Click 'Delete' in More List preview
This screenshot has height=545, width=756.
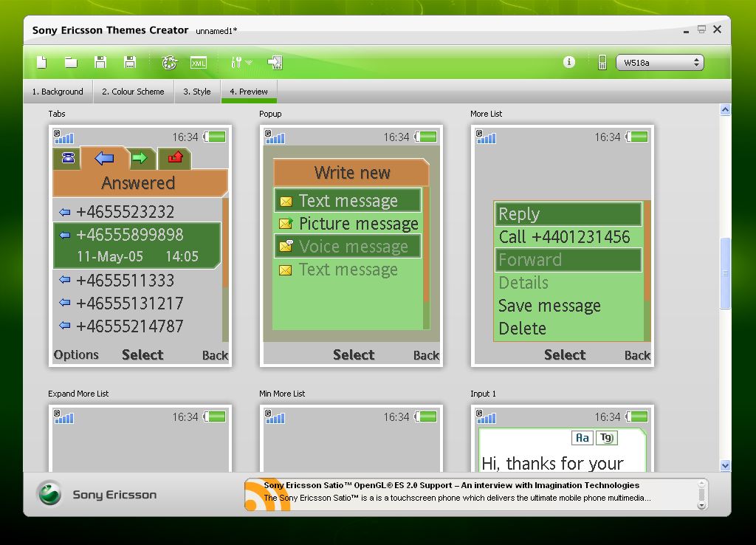point(522,329)
